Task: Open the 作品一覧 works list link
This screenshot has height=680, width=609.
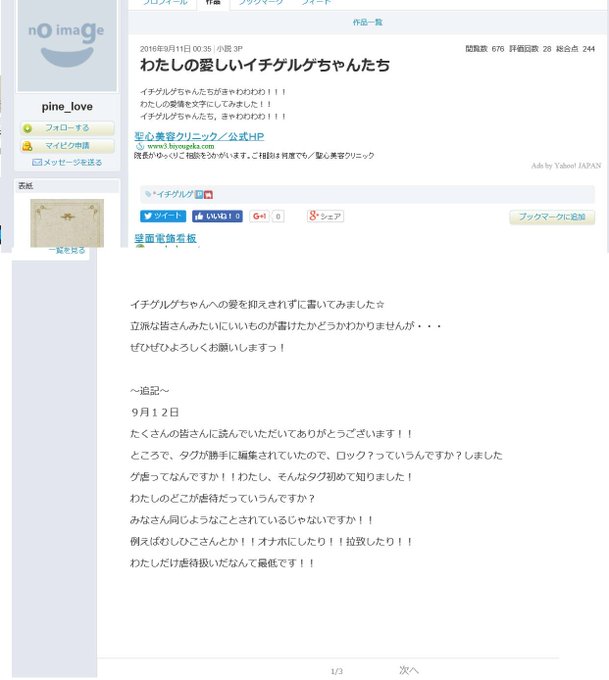Action: tap(367, 22)
